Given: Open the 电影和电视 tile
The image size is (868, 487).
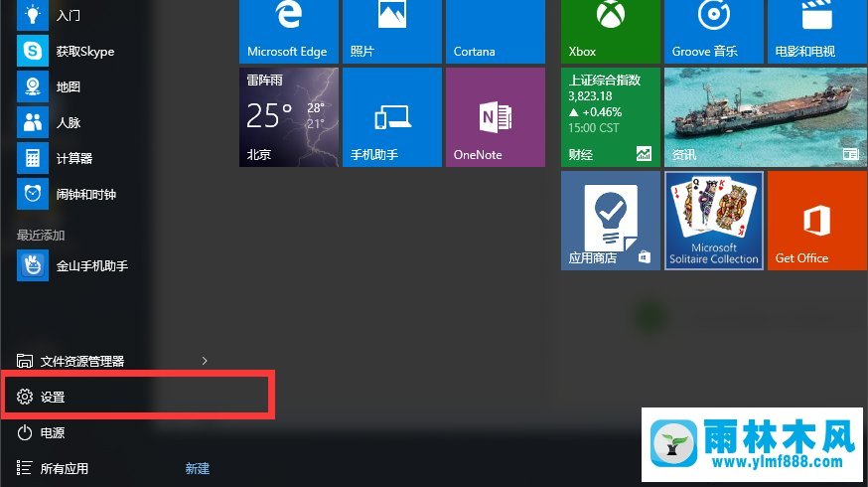Looking at the screenshot, I should coord(817,32).
